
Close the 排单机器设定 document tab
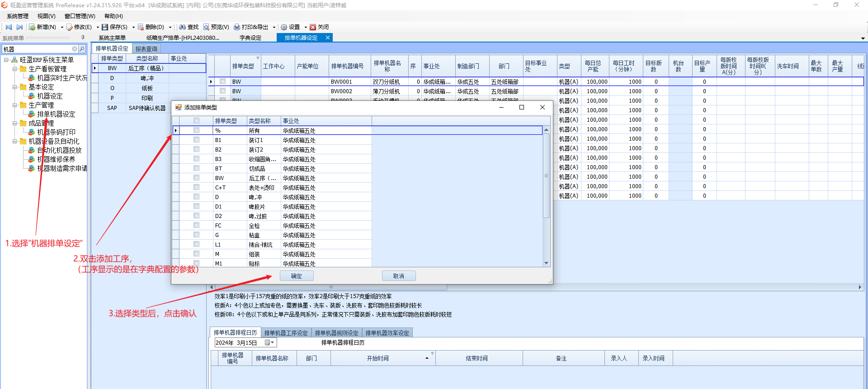328,38
